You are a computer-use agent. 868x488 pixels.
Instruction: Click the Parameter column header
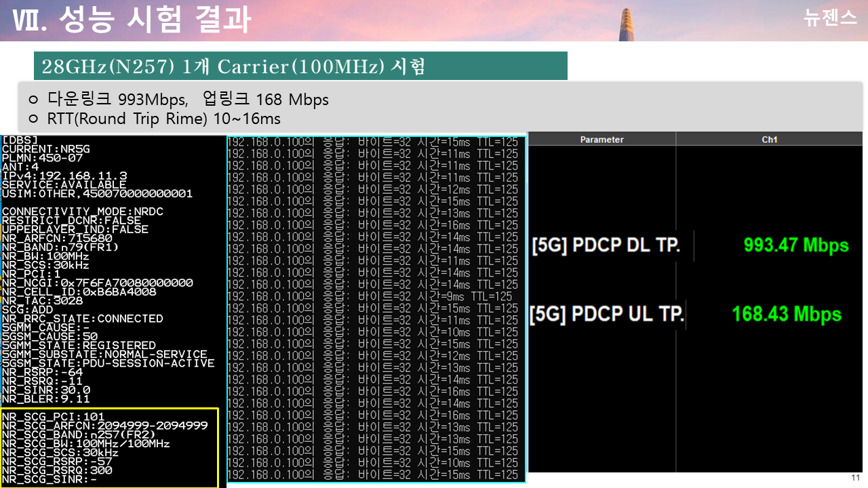point(601,140)
